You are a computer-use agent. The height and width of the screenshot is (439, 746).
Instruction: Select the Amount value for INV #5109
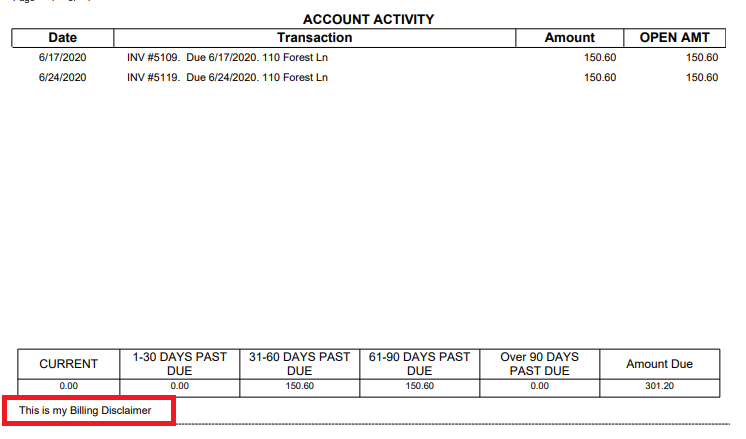click(x=600, y=58)
